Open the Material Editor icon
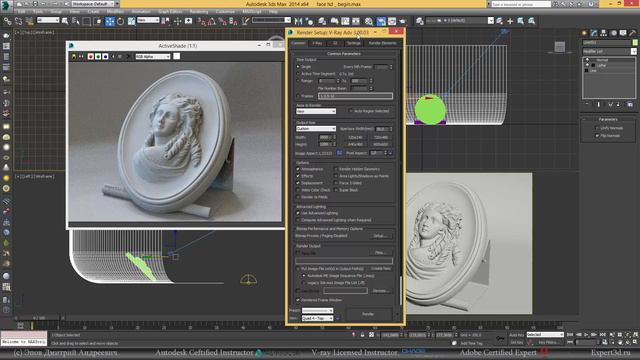640x360 pixels. point(369,21)
